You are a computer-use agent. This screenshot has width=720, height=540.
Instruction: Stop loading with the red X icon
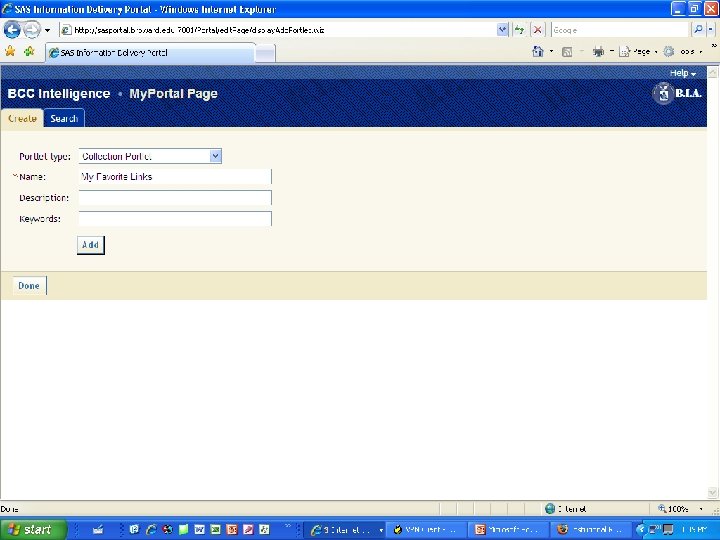[x=537, y=30]
